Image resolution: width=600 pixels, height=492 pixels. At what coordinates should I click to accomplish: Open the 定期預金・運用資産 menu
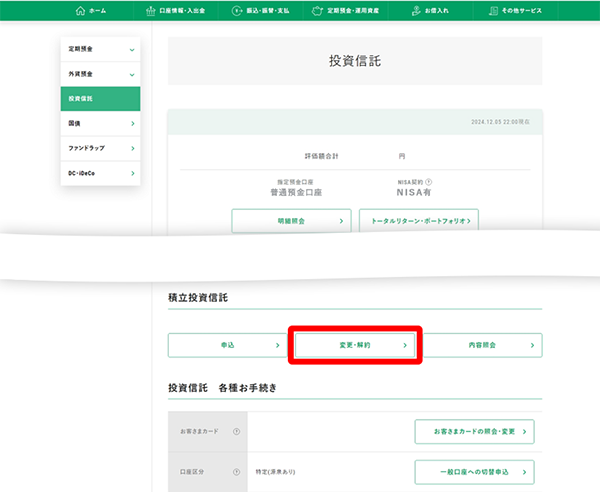click(x=346, y=11)
